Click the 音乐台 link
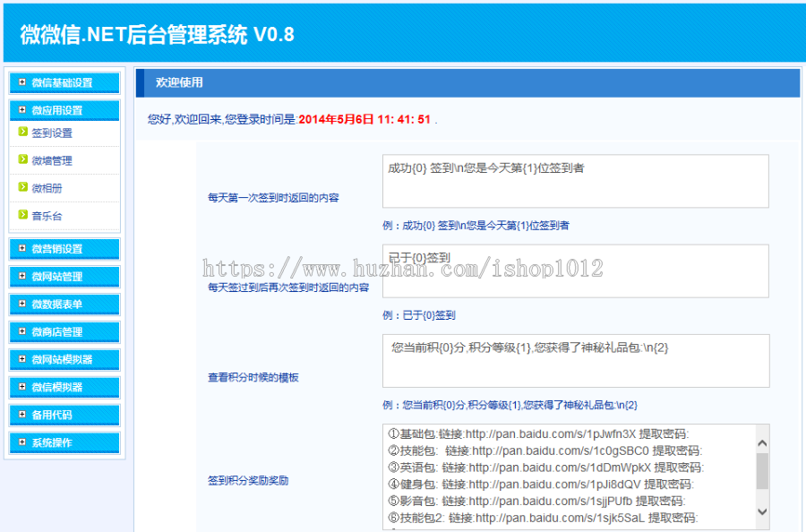806x532 pixels. point(47,215)
